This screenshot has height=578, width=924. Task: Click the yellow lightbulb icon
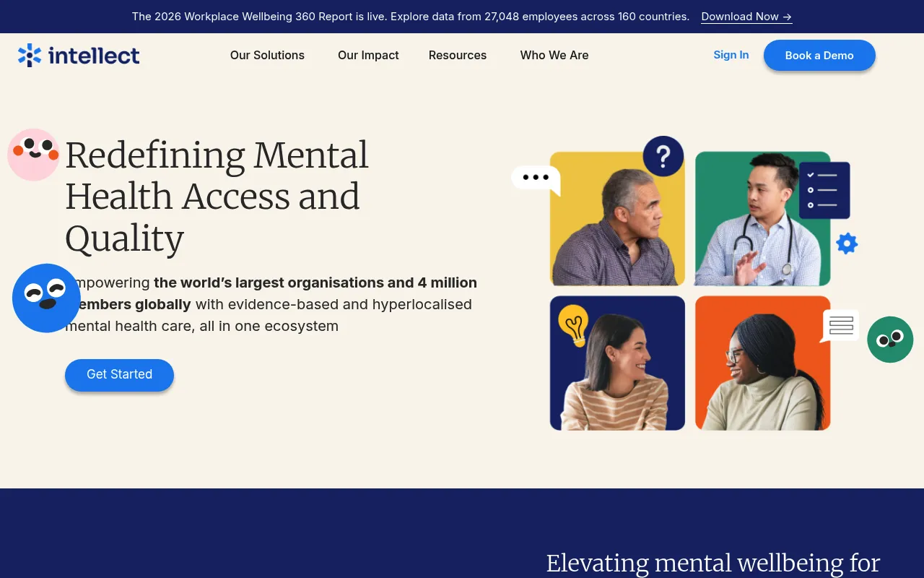tap(574, 325)
